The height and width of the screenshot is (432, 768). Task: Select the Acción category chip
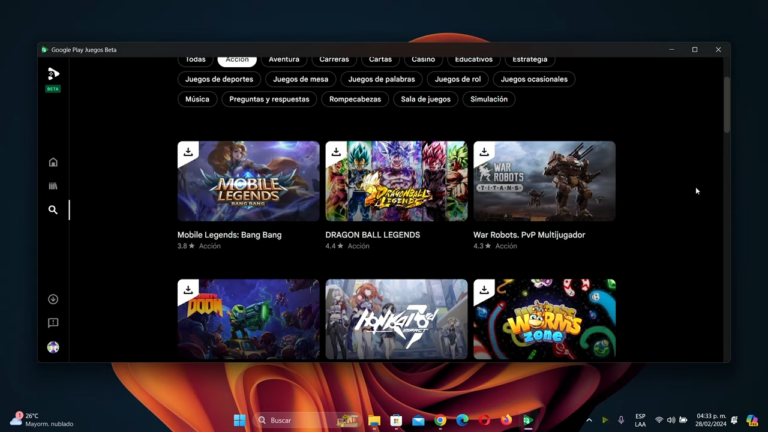pos(237,60)
